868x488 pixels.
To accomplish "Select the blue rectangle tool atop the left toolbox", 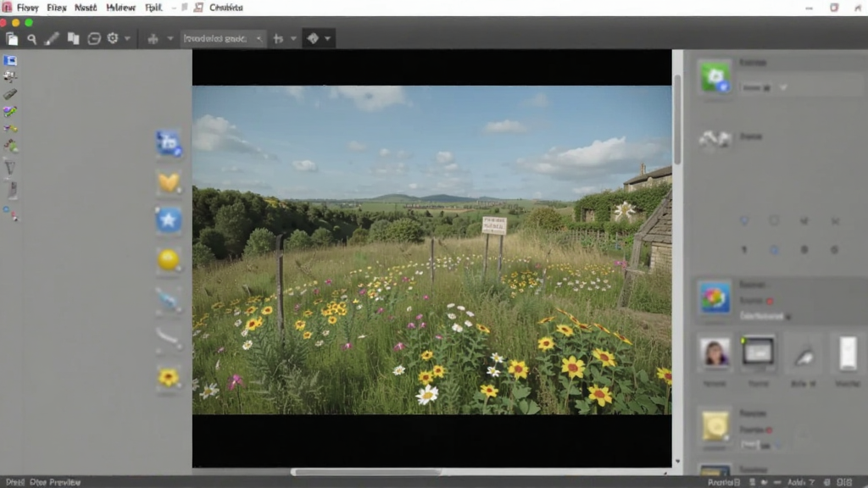I will pos(10,60).
